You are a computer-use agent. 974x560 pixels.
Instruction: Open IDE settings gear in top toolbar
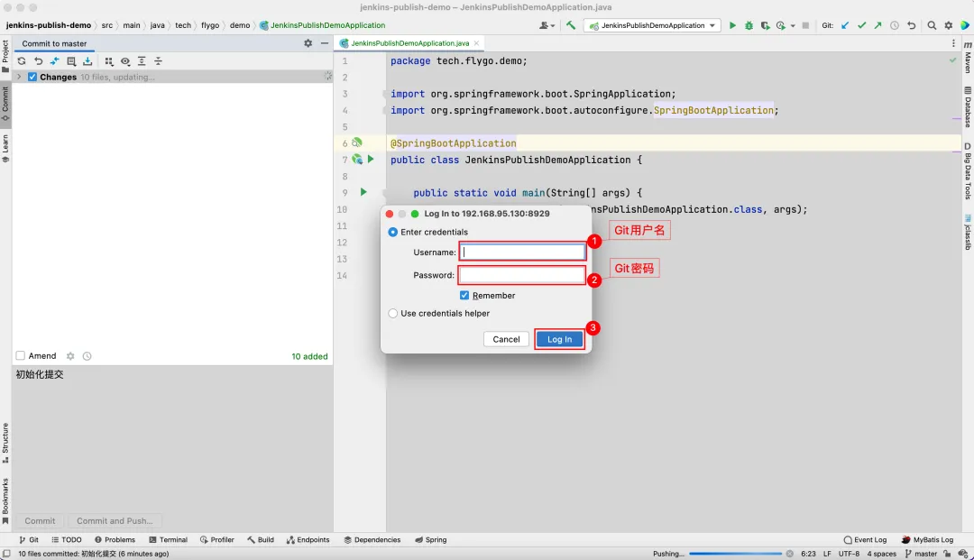click(949, 25)
